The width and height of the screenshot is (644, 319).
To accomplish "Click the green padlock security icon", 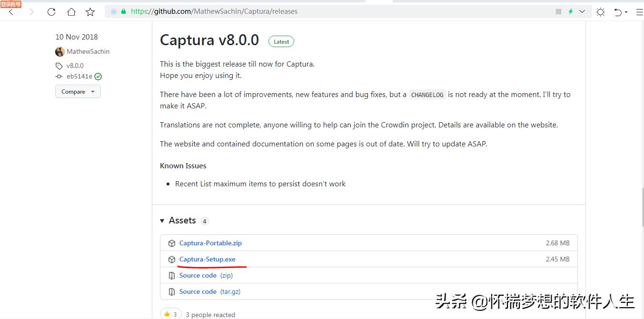I will (124, 11).
